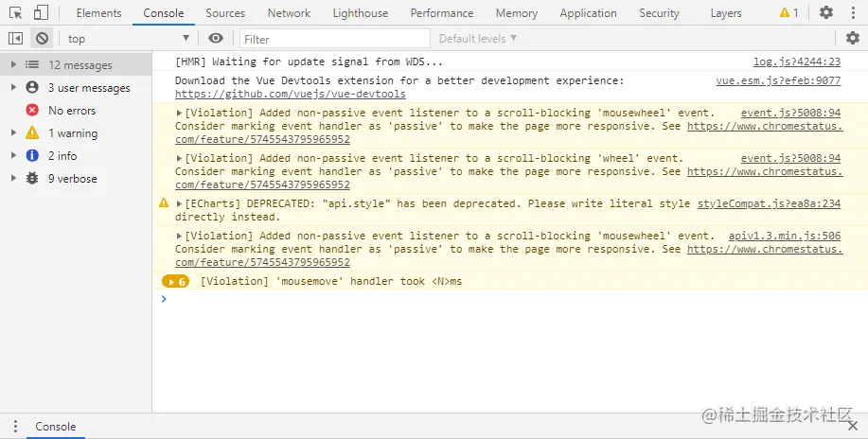This screenshot has width=868, height=439.
Task: Open event.js?5008:94 link on 'wheel' violation
Action: [790, 158]
